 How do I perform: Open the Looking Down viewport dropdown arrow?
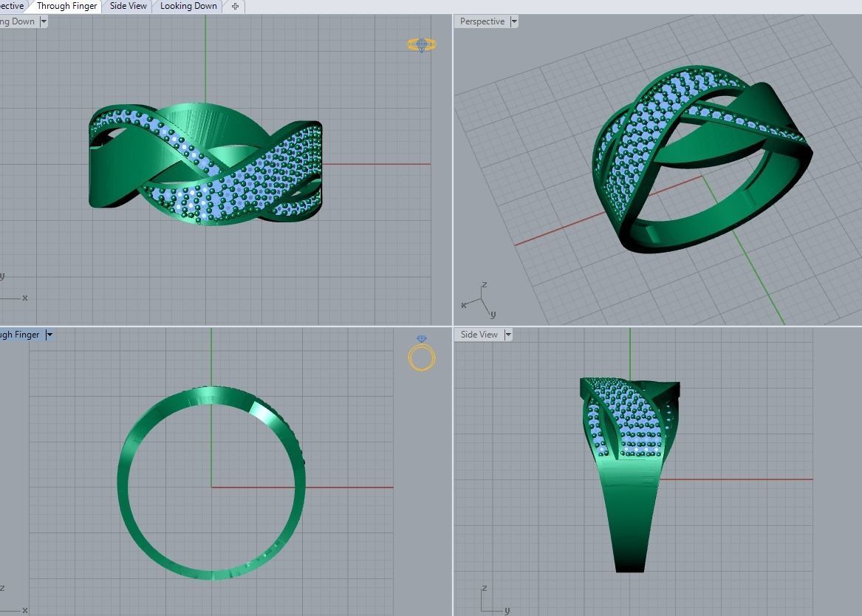[x=44, y=21]
